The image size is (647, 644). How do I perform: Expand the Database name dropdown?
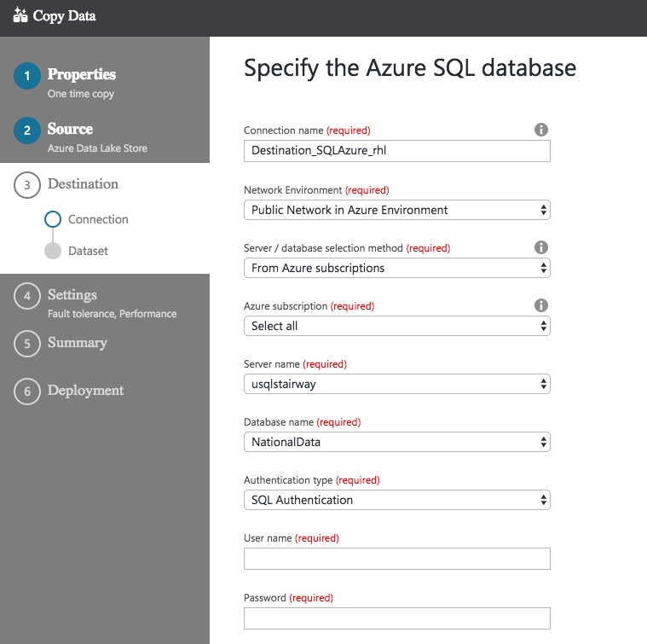pos(397,442)
